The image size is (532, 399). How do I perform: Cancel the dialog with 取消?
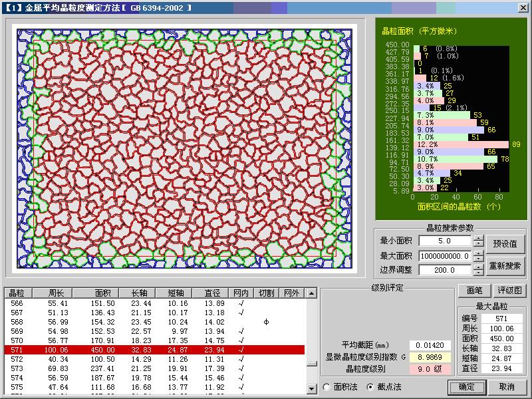(507, 387)
